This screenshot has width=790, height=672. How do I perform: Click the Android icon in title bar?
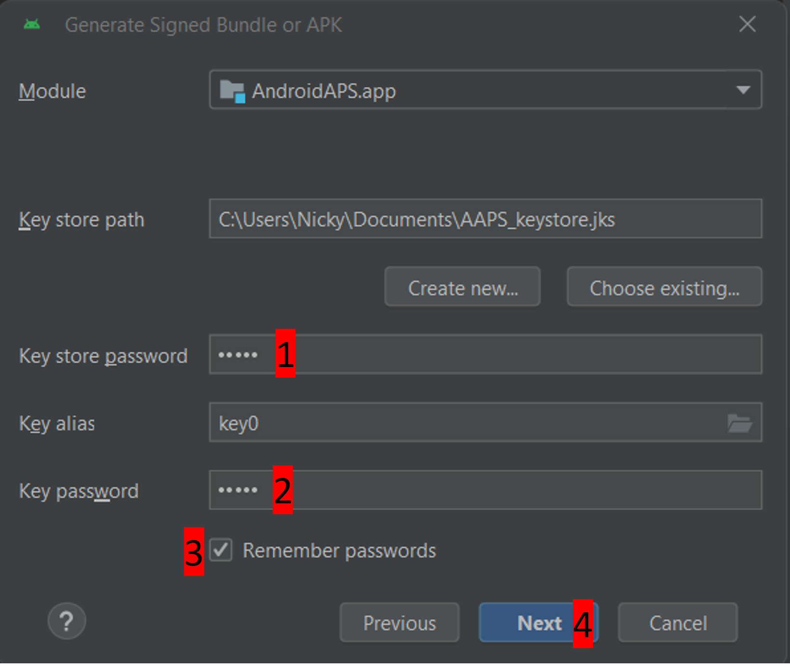[32, 24]
